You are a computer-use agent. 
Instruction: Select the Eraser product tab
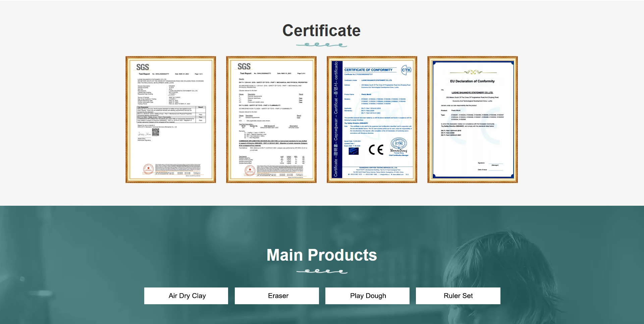277,296
